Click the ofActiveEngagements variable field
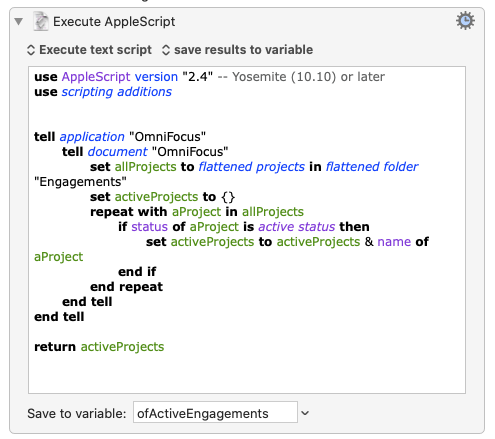The width and height of the screenshot is (495, 439). point(215,412)
